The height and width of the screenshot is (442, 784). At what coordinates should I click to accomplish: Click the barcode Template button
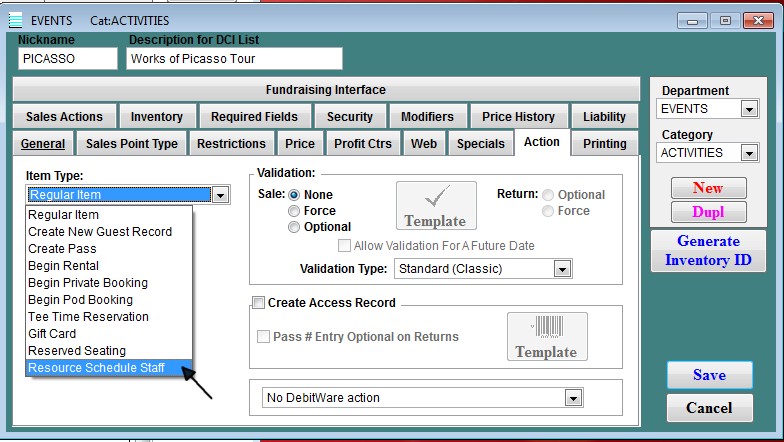[x=546, y=336]
